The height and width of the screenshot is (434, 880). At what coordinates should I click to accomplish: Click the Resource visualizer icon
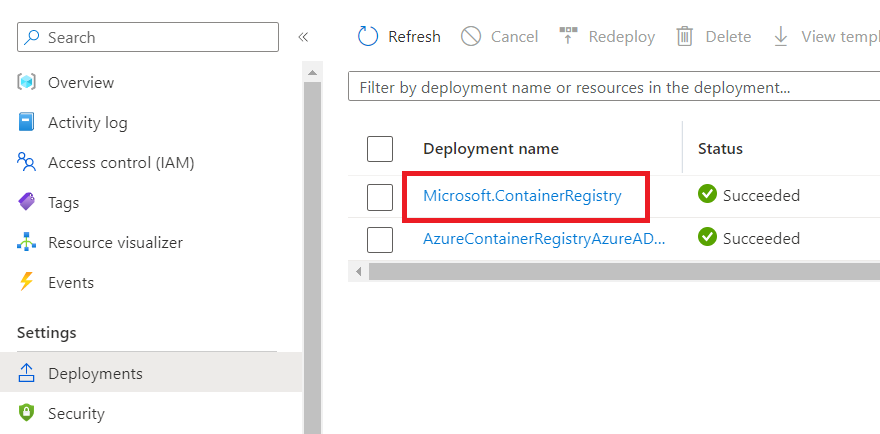click(x=27, y=242)
